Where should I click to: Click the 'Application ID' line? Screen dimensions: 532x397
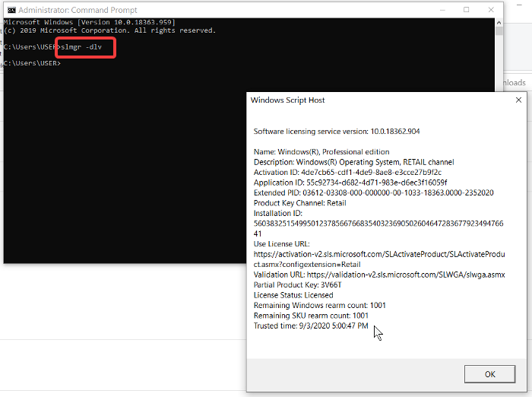click(x=350, y=183)
